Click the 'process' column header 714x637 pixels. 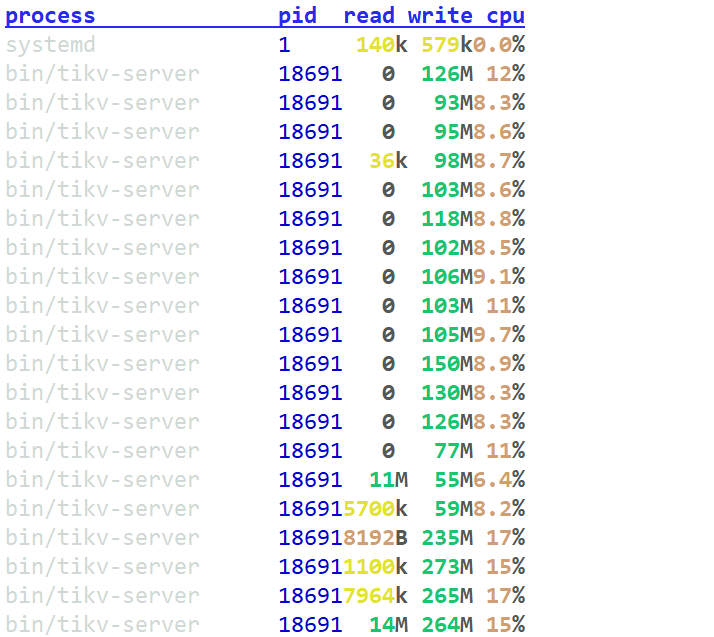pyautogui.click(x=50, y=16)
